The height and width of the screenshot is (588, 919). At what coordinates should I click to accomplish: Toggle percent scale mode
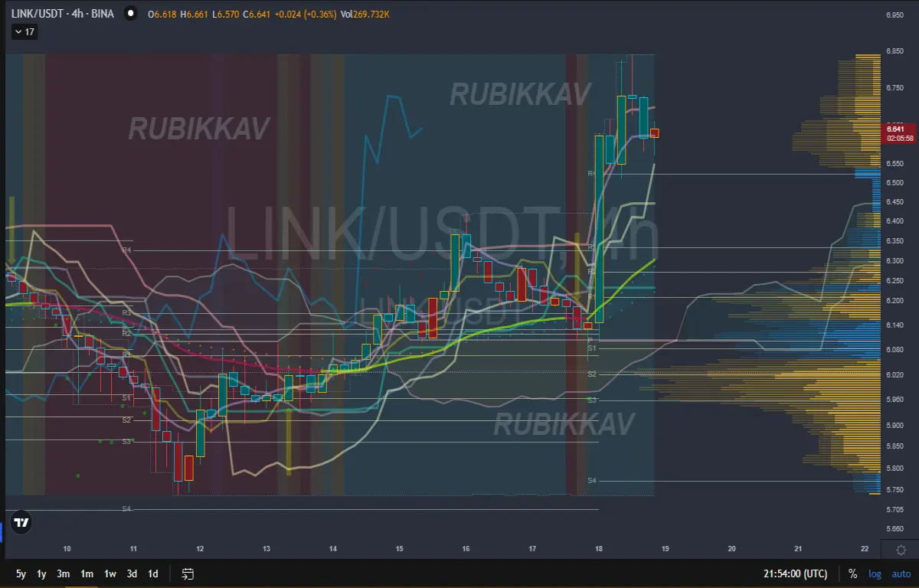tap(852, 573)
